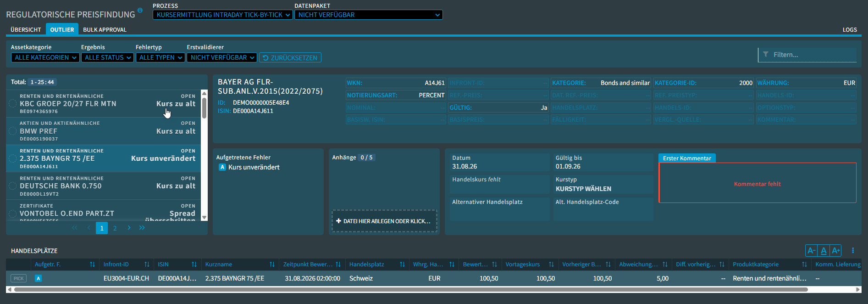Click the Gültig bis 01.09.26 field
868x304 pixels.
pos(603,163)
